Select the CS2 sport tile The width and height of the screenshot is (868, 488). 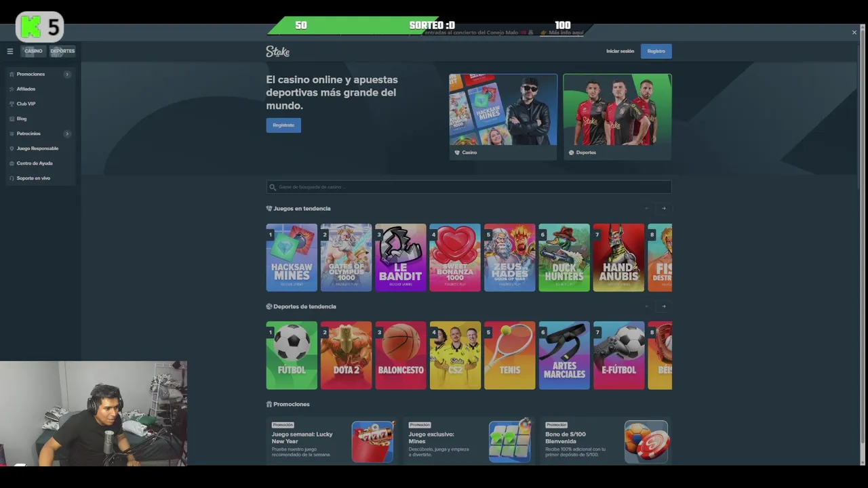[x=455, y=355]
